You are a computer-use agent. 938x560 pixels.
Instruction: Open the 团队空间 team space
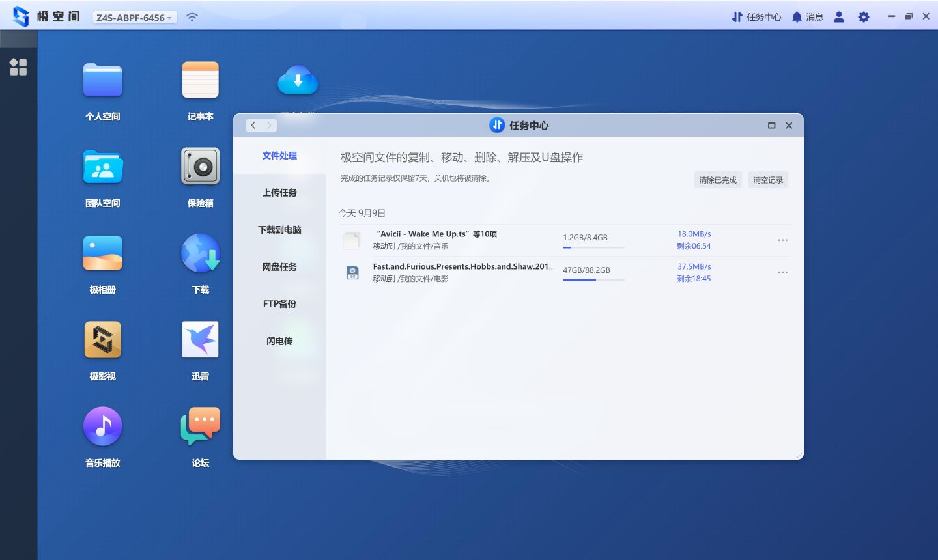102,167
